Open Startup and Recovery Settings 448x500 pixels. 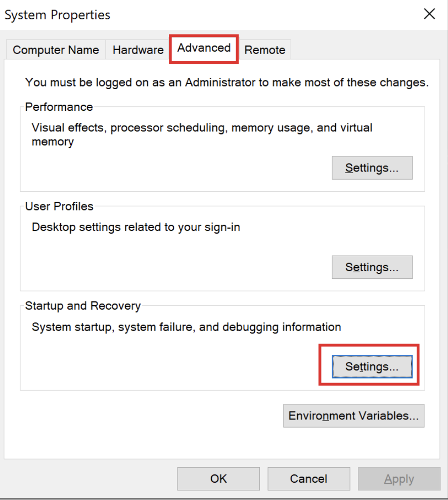pos(372,367)
